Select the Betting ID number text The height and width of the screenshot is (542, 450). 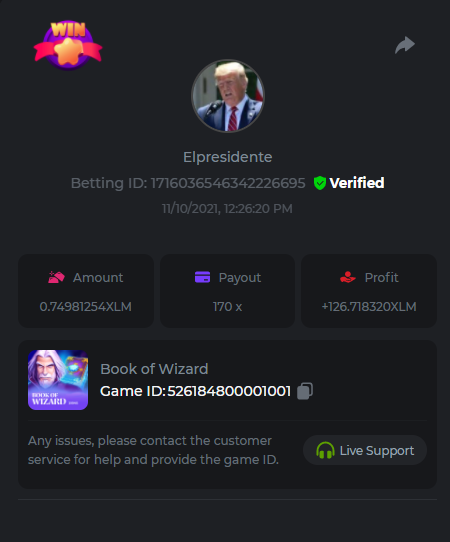[228, 183]
